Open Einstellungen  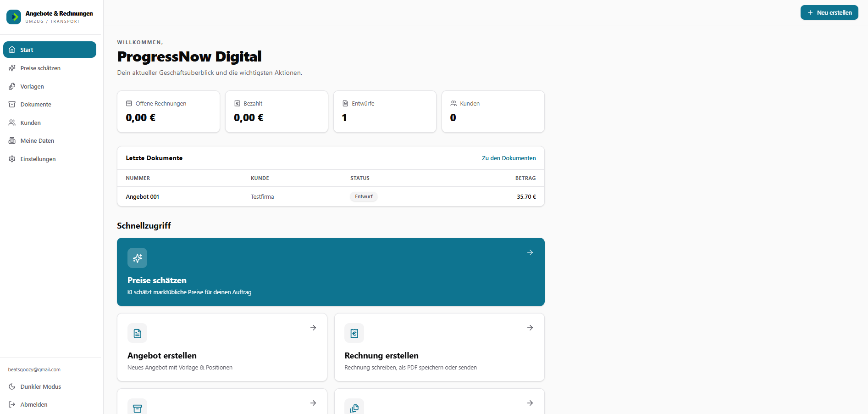tap(50, 159)
